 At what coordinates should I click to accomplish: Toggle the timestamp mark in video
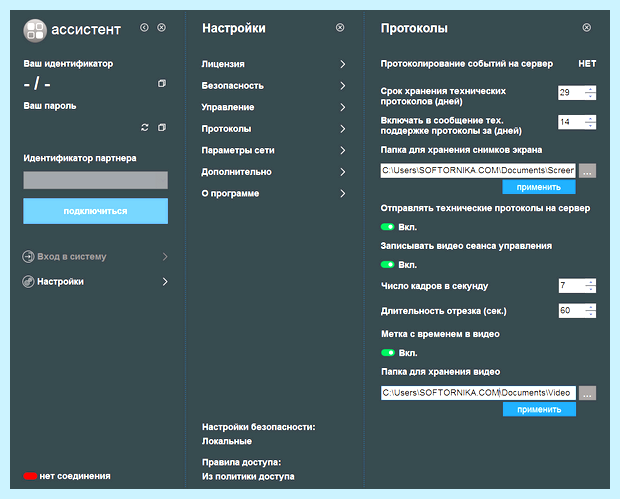(x=388, y=353)
